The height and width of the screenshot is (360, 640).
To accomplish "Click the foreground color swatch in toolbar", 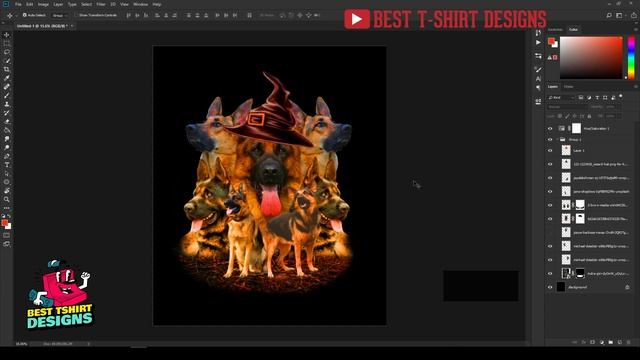I will click(4, 222).
